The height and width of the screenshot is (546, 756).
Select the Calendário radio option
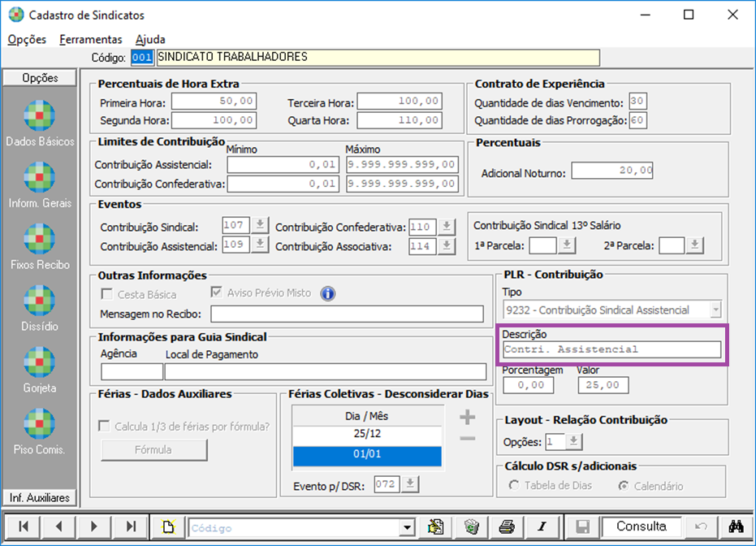click(624, 486)
